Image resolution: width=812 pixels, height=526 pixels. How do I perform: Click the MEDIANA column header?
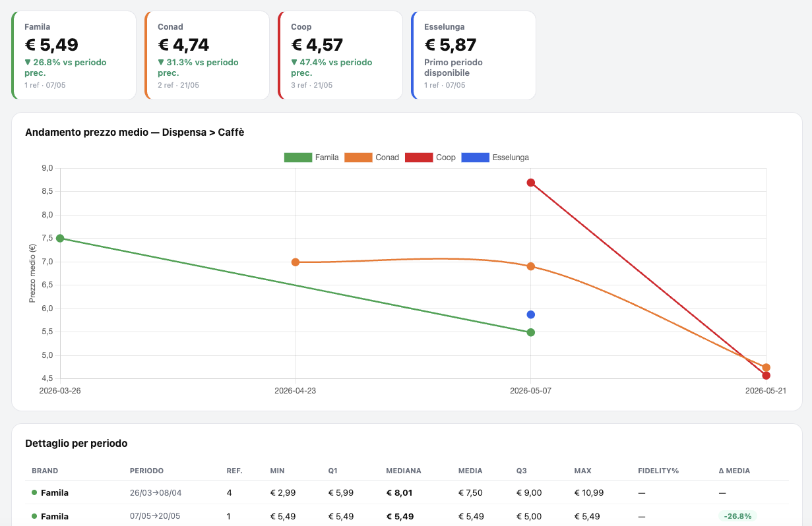tap(404, 471)
